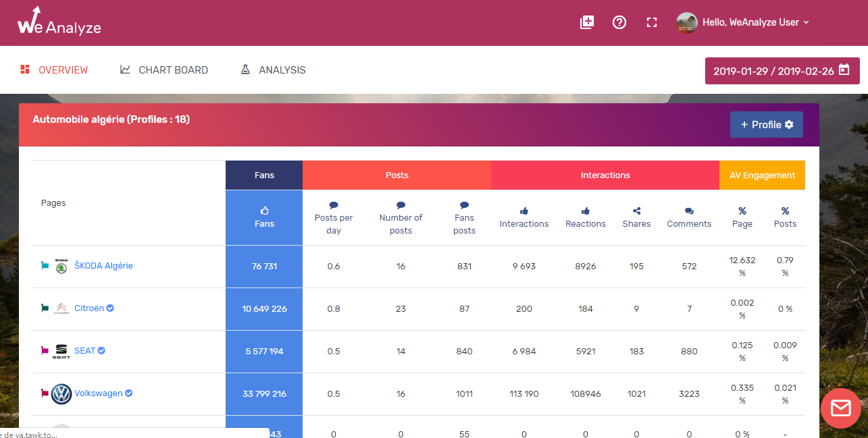Click the add dashboard icon in header
This screenshot has height=438, width=868.
pyautogui.click(x=587, y=22)
